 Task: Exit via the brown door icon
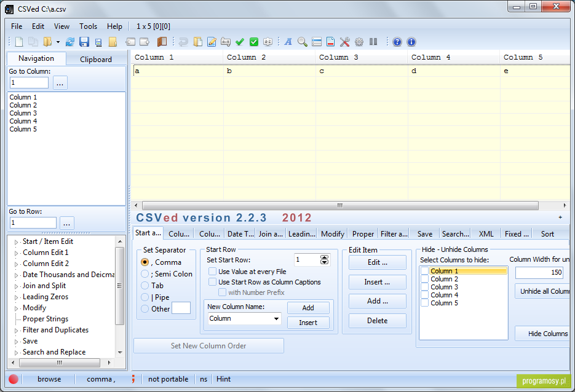tap(162, 42)
